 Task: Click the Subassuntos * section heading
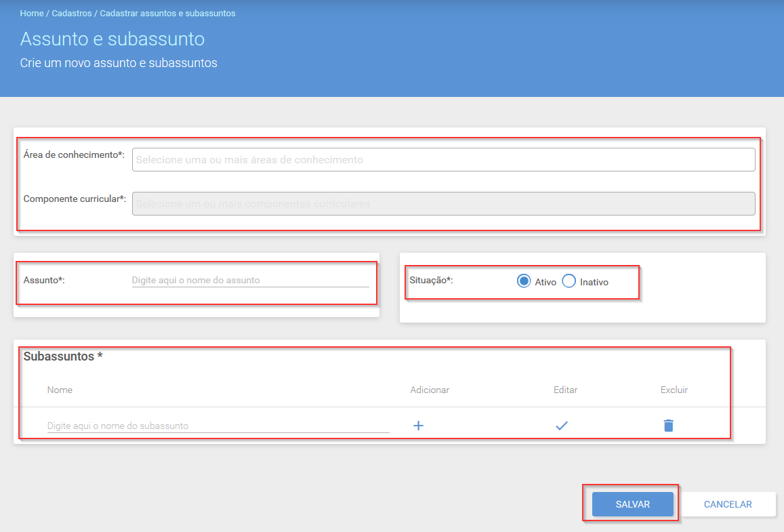coord(63,356)
